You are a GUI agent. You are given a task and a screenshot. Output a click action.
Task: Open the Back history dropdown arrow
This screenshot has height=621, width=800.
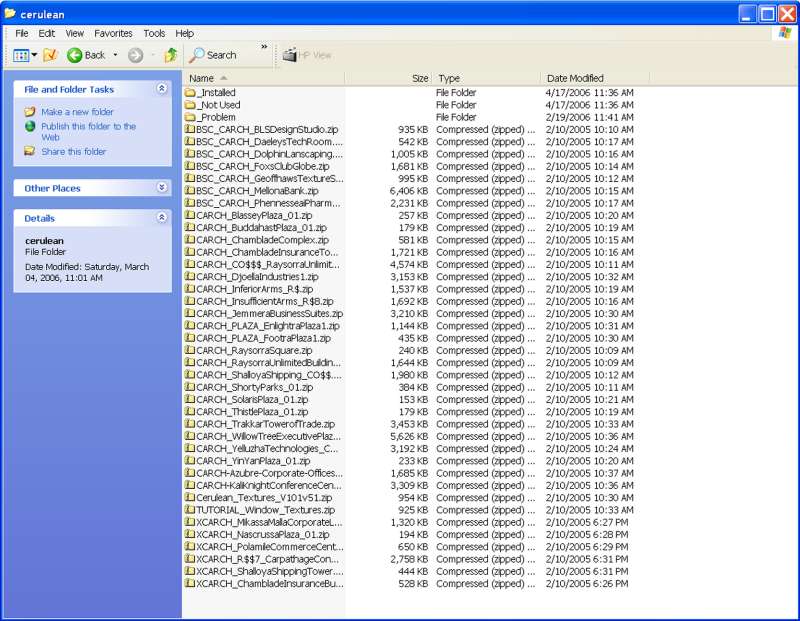[x=115, y=55]
